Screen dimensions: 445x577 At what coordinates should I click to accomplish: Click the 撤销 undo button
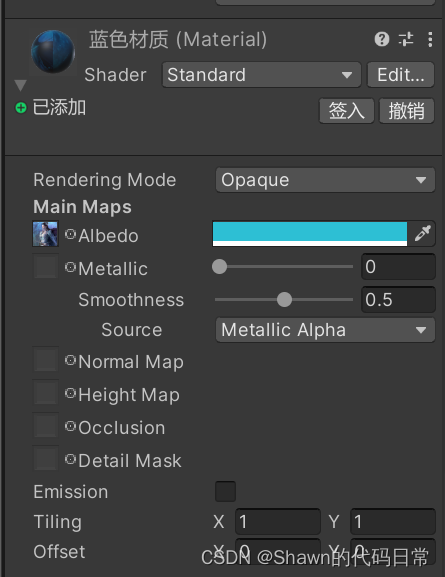coord(407,111)
